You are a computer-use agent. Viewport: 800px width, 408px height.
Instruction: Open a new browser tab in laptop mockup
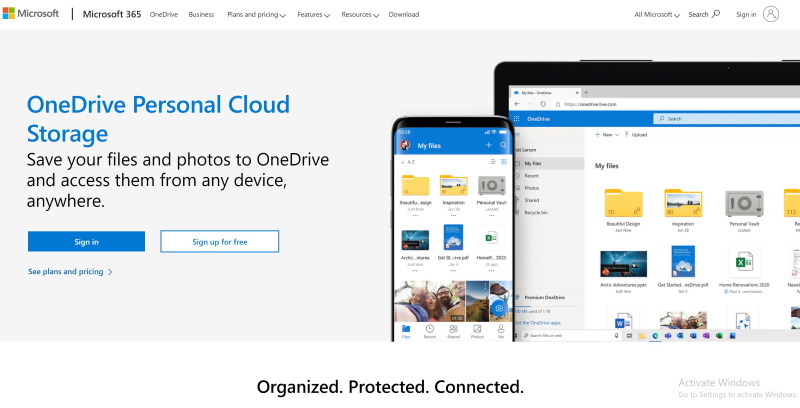(586, 93)
